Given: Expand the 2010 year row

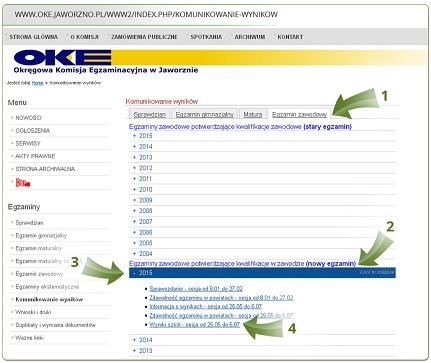Looking at the screenshot, I should pos(262,189).
